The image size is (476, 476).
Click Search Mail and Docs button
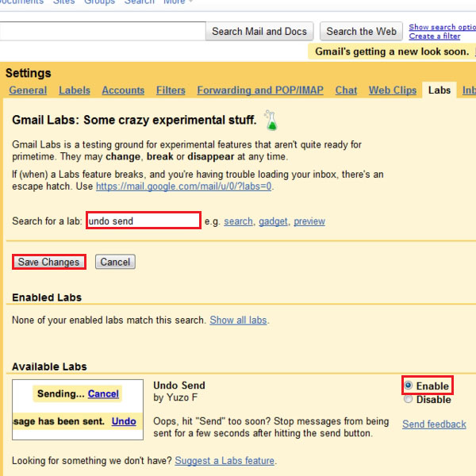[x=259, y=31]
